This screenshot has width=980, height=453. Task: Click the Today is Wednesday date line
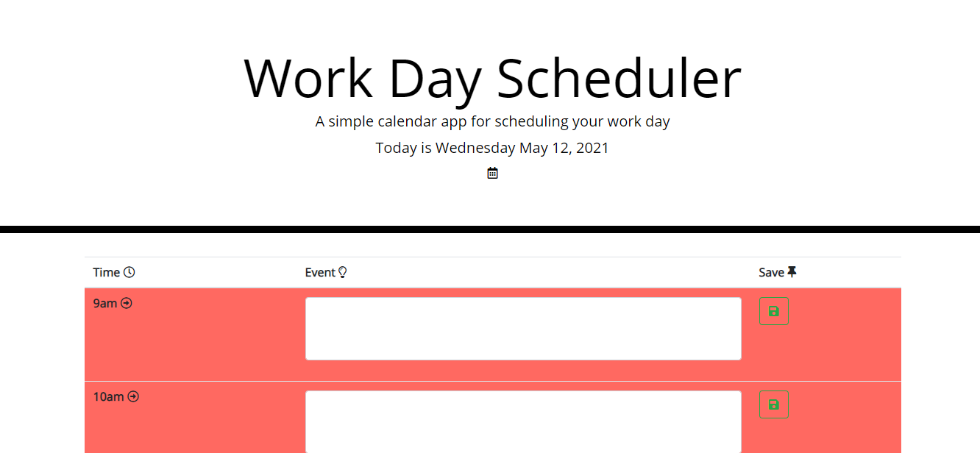[492, 148]
